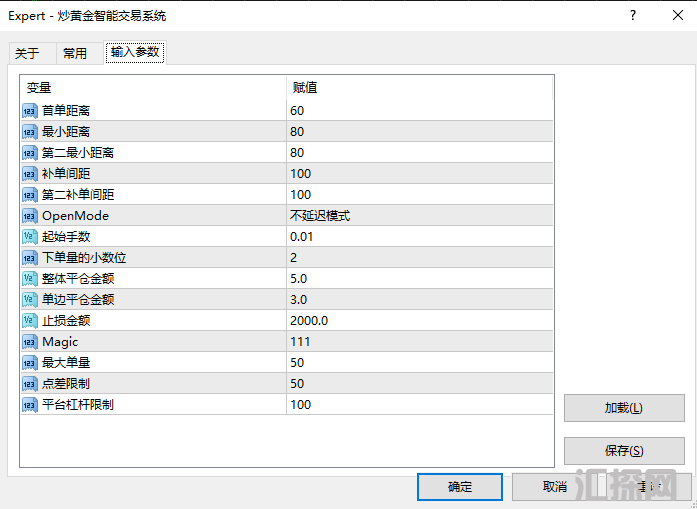Open the OpenMode value 不延迟模式 dropdown
The width and height of the screenshot is (697, 509).
[x=420, y=216]
